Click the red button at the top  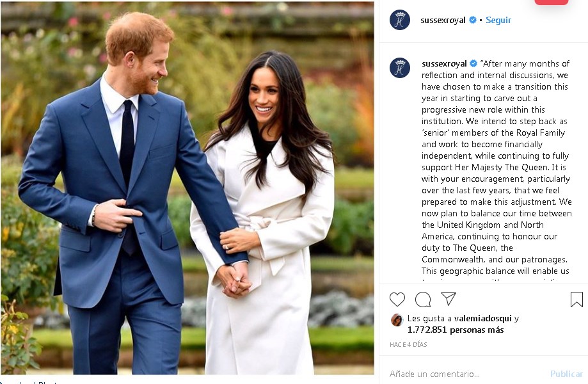tap(552, 2)
